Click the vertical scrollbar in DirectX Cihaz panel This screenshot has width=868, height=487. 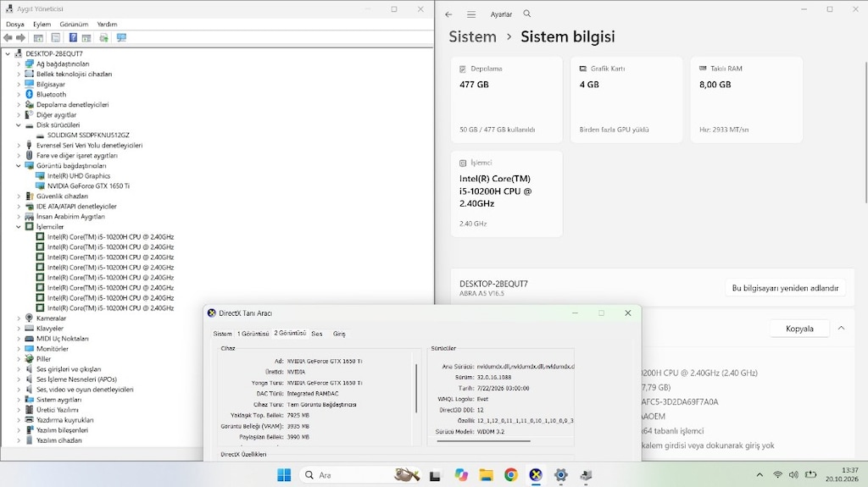coord(415,388)
